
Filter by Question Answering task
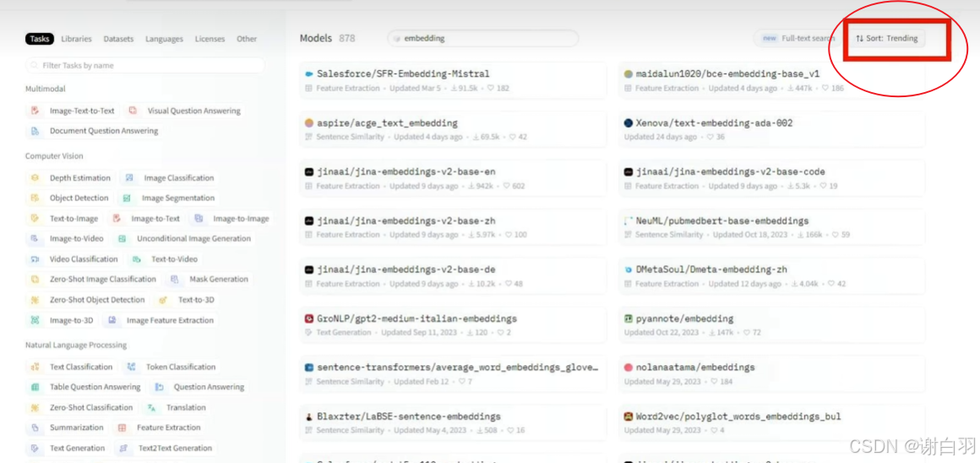pos(199,388)
